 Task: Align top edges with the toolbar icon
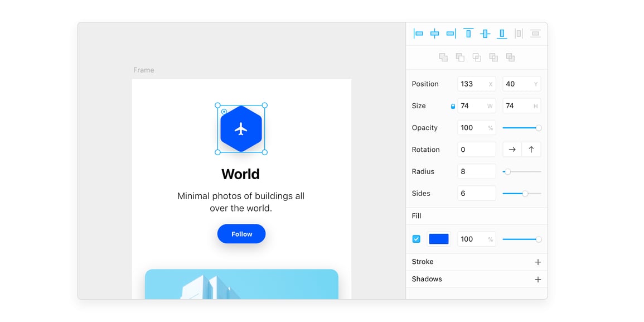tap(468, 33)
